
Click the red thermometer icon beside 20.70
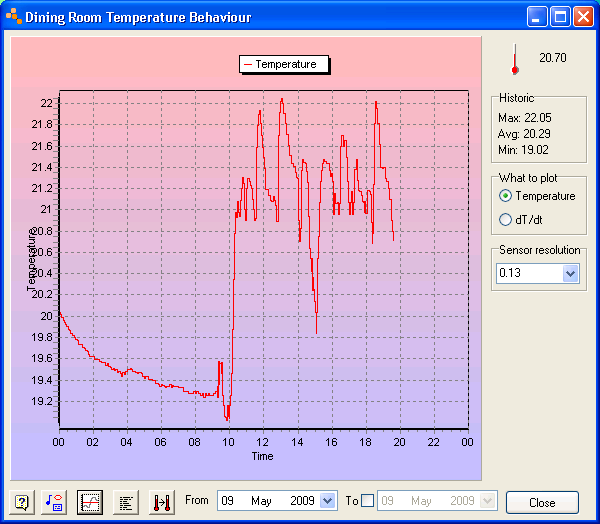[x=516, y=59]
